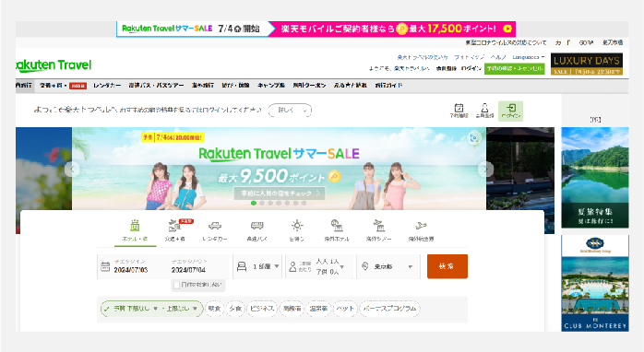The image size is (644, 352).
Task: Open the キャンプ場 nav menu
Action: 271,86
